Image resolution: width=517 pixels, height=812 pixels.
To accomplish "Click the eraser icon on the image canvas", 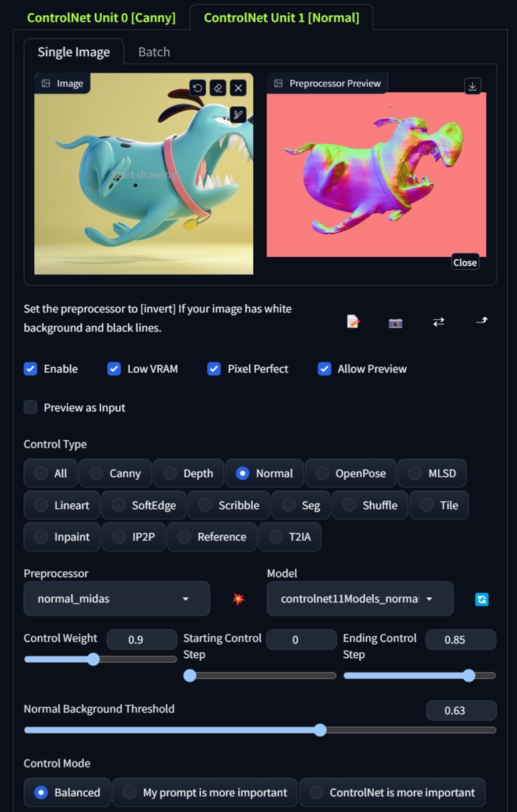I will point(217,88).
